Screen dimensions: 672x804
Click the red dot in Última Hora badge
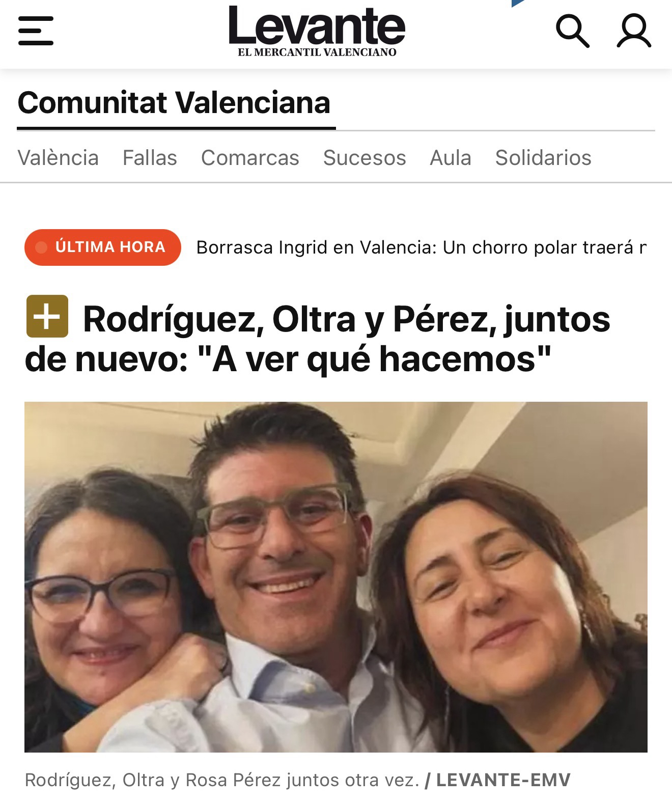pos(41,247)
